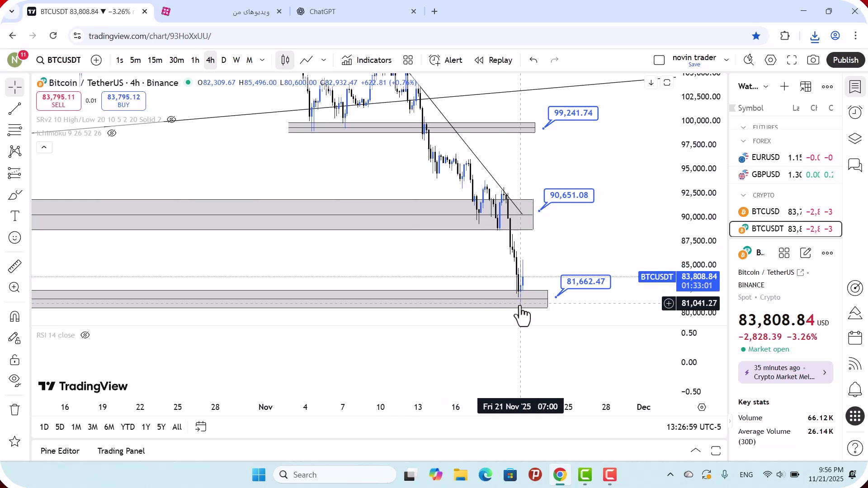Open layout setup square icon
Screen dimensions: 868x488
pyautogui.click(x=659, y=60)
